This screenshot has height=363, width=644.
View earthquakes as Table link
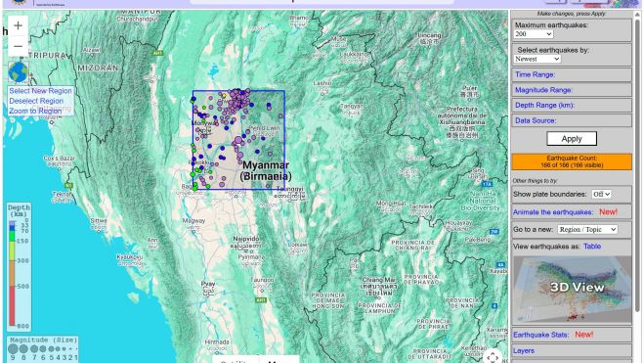point(592,247)
